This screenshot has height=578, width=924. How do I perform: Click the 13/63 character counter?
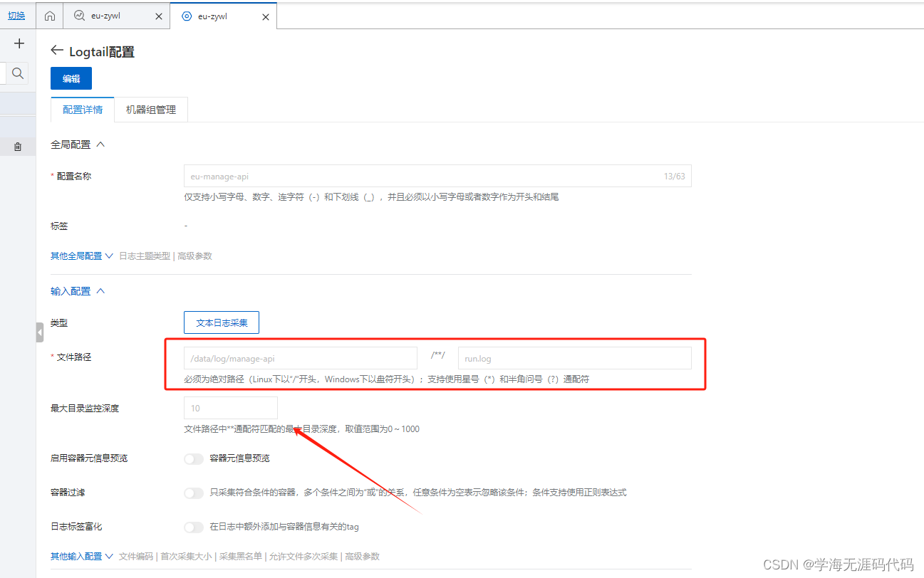point(674,176)
